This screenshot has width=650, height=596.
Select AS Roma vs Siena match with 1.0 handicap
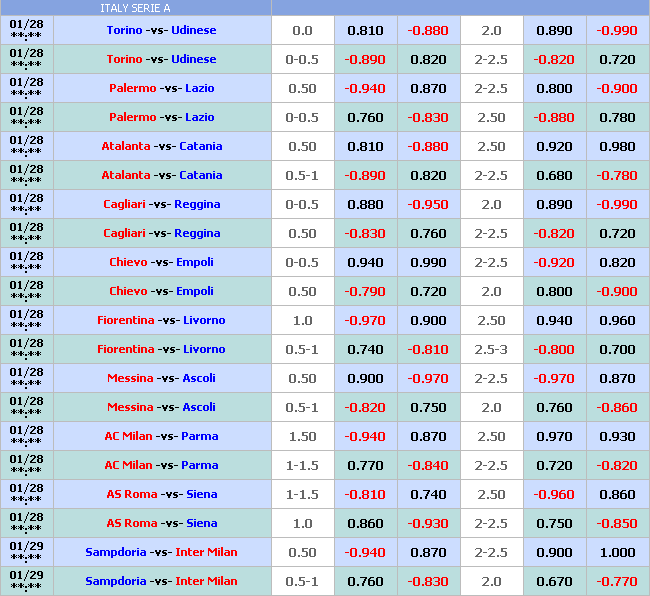pos(161,523)
